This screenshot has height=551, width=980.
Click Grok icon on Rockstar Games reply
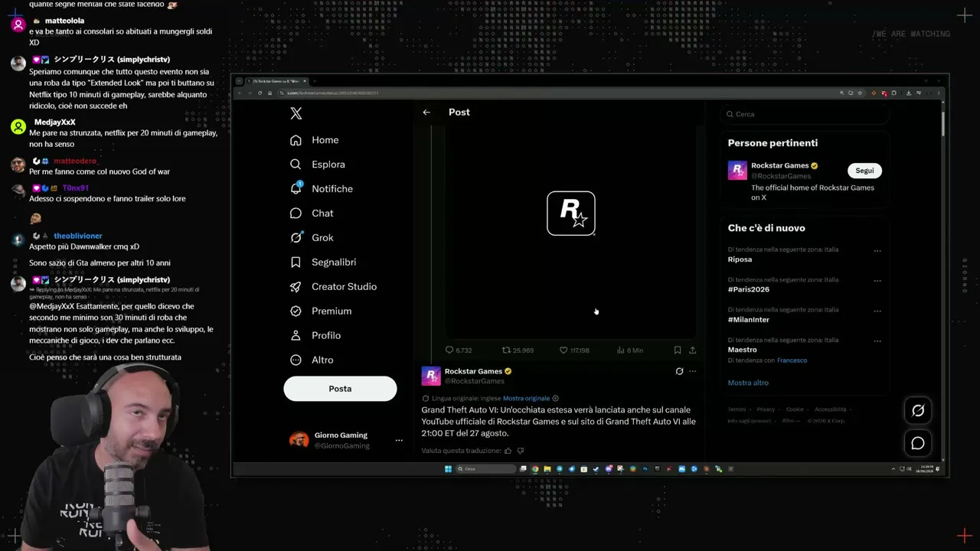click(x=679, y=371)
